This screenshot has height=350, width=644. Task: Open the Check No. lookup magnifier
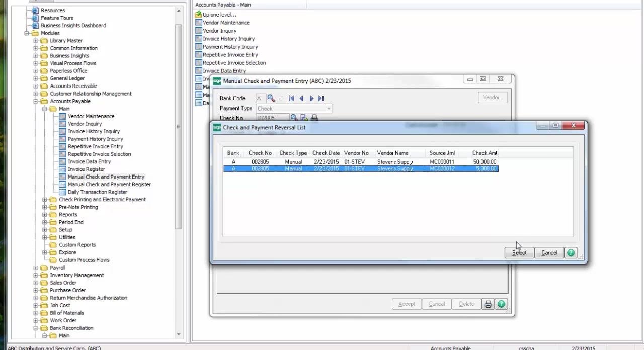coord(294,118)
